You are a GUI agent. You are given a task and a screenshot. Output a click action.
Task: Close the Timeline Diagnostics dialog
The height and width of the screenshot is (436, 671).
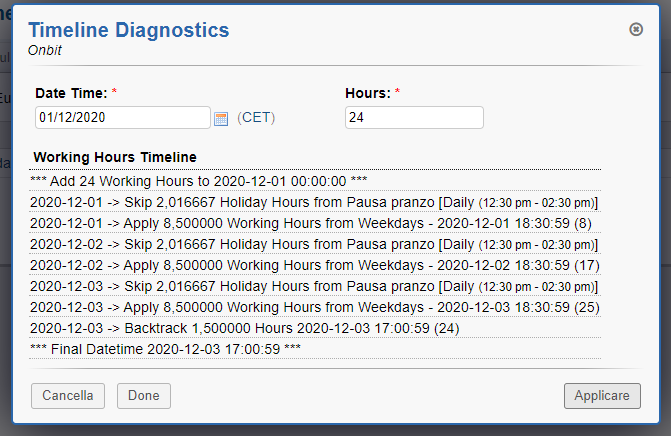[x=636, y=29]
